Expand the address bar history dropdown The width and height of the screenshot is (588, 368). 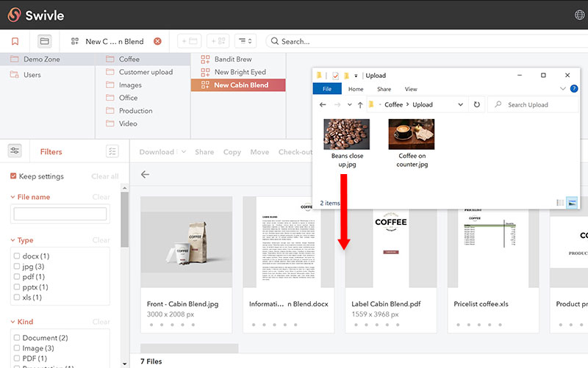point(461,104)
